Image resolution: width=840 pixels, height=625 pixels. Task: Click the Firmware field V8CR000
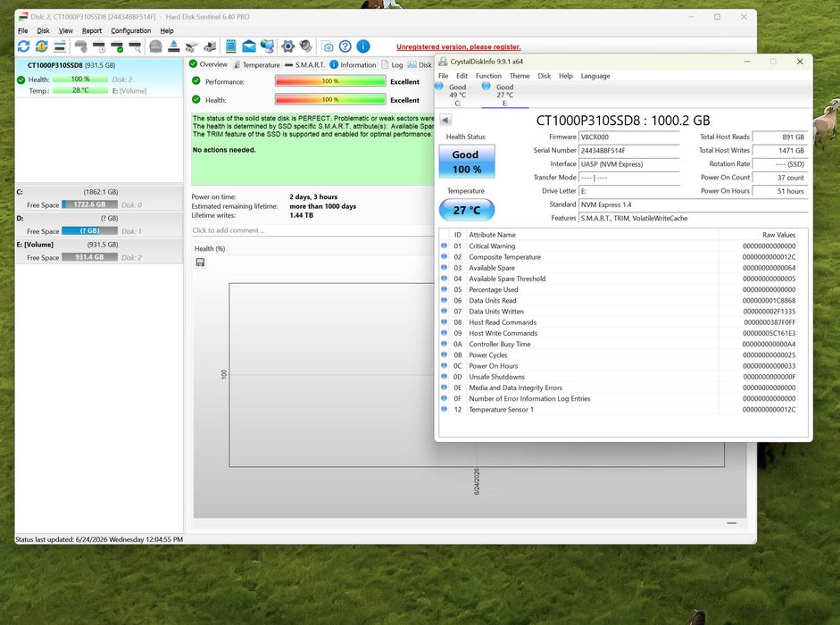point(629,137)
